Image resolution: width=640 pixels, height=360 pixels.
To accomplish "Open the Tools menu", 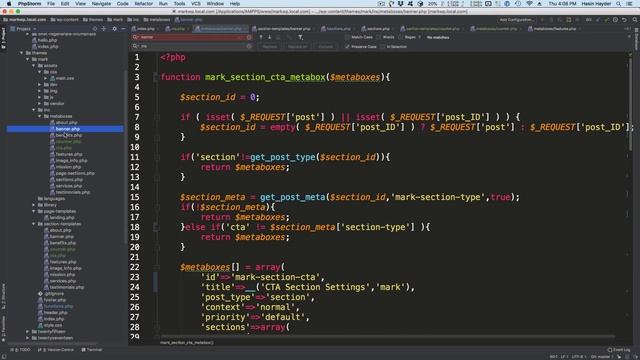I will 179,4.
